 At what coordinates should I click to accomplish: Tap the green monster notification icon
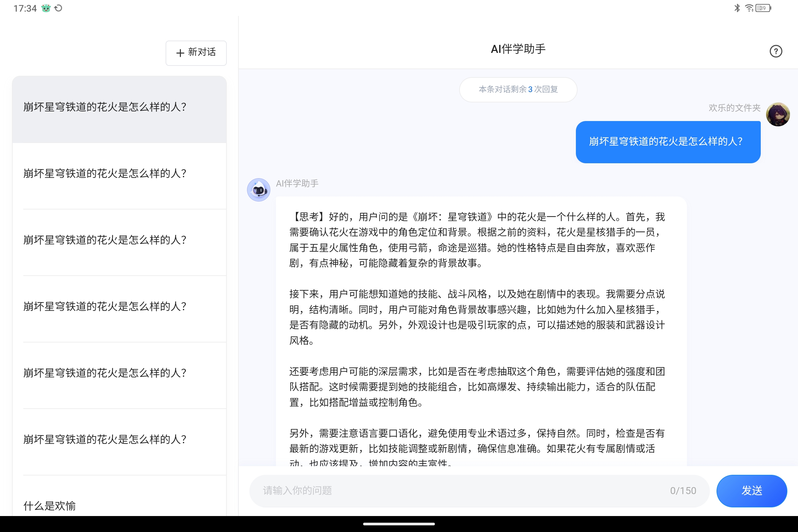[x=46, y=8]
